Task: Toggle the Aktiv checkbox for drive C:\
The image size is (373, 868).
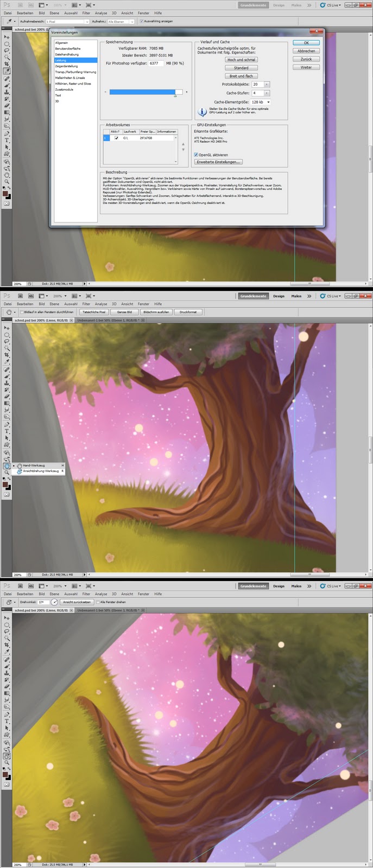Action: tap(116, 138)
